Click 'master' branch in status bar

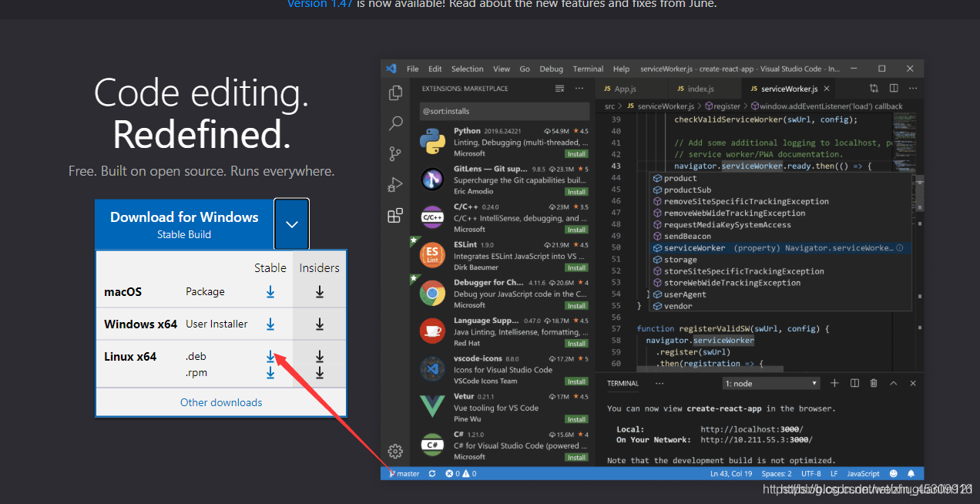pos(404,474)
